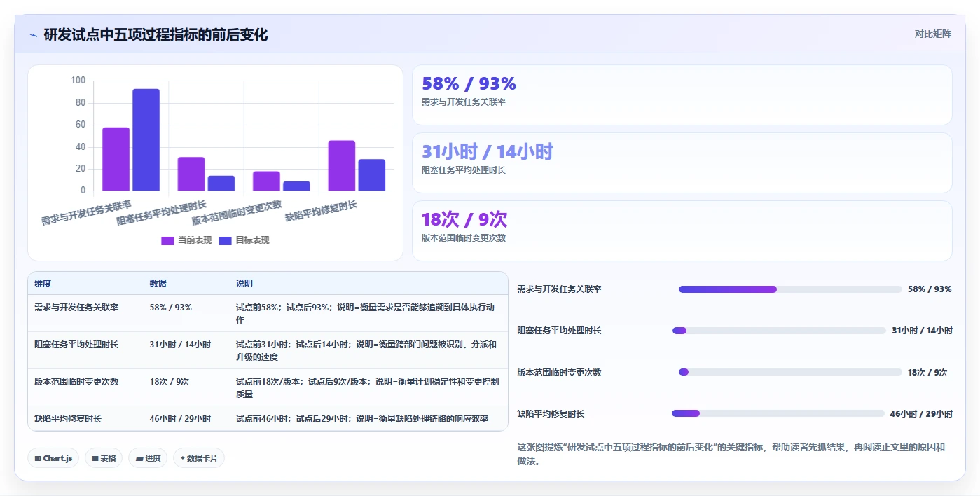Image resolution: width=980 pixels, height=496 pixels.
Task: Select table row 需求与开发任务关联率
Action: pyautogui.click(x=268, y=313)
